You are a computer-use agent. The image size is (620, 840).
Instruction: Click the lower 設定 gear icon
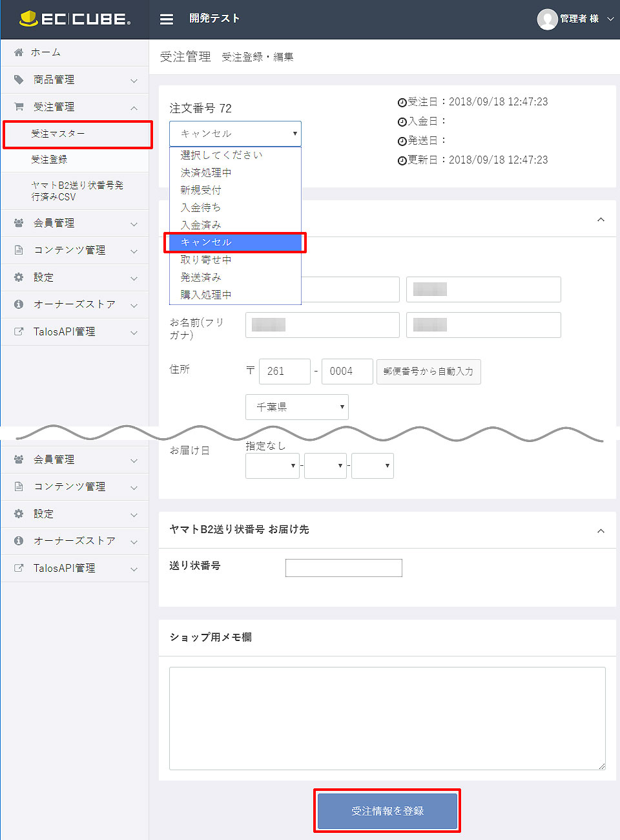click(x=19, y=514)
